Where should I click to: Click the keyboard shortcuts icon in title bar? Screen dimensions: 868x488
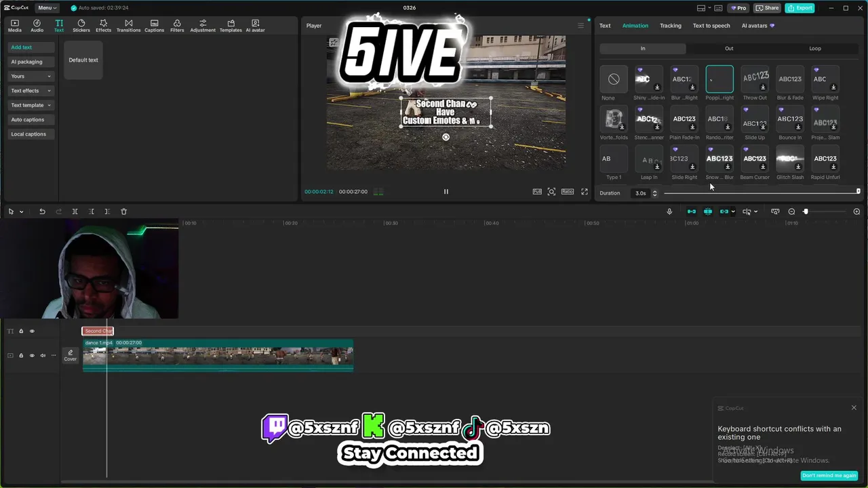[718, 8]
